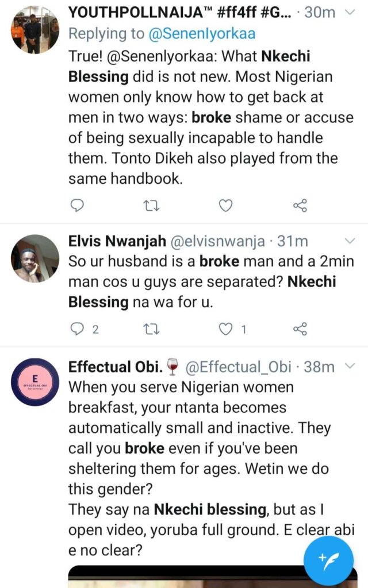Retweet the YOUTHPOLLNAIJA tweet
The image size is (368, 588).
pyautogui.click(x=151, y=205)
